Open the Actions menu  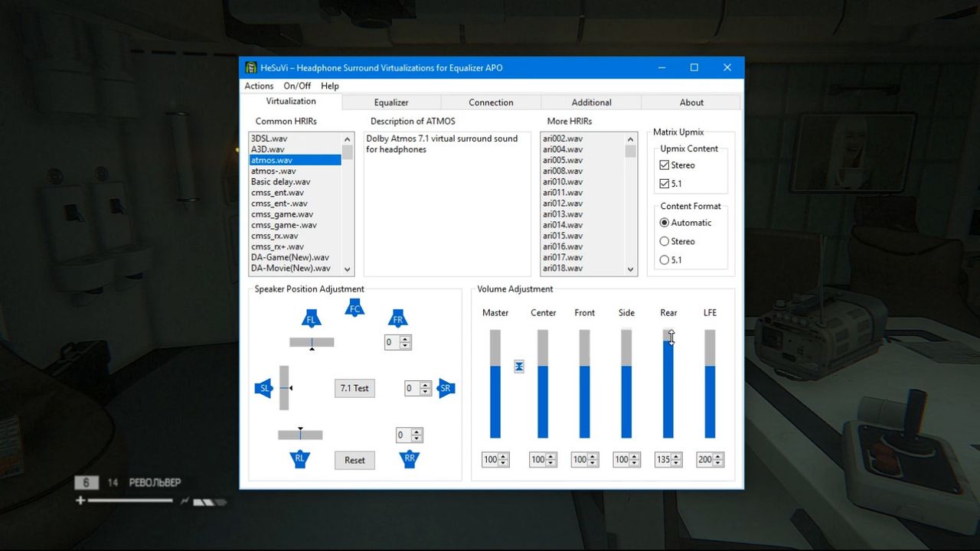click(259, 86)
